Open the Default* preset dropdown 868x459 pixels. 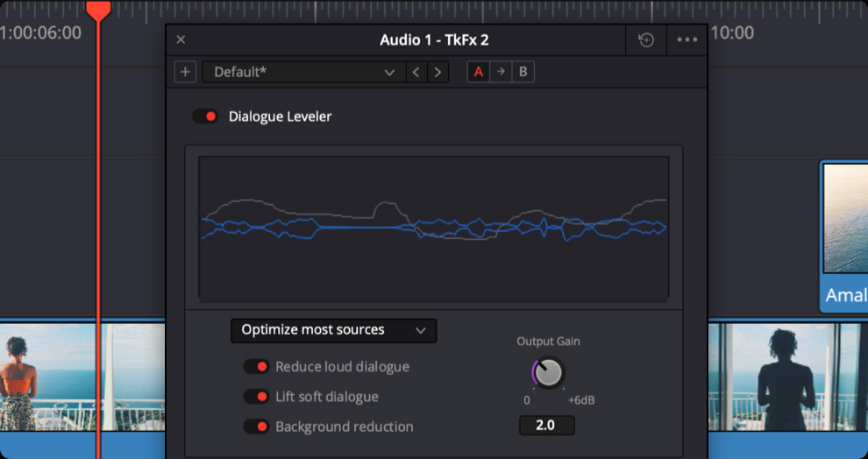click(302, 72)
